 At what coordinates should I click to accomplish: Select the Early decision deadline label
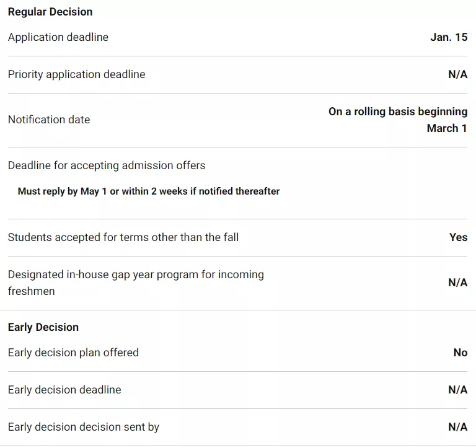64,390
